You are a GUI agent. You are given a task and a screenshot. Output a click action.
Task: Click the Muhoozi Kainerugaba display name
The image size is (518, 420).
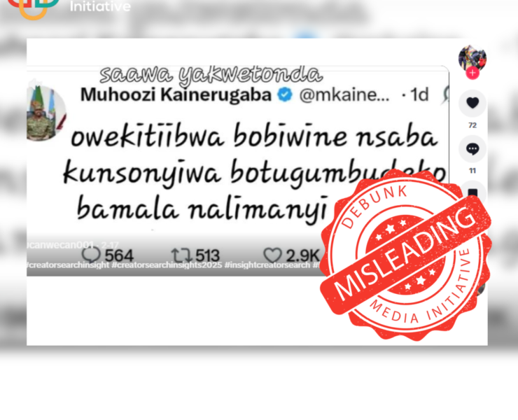176,94
